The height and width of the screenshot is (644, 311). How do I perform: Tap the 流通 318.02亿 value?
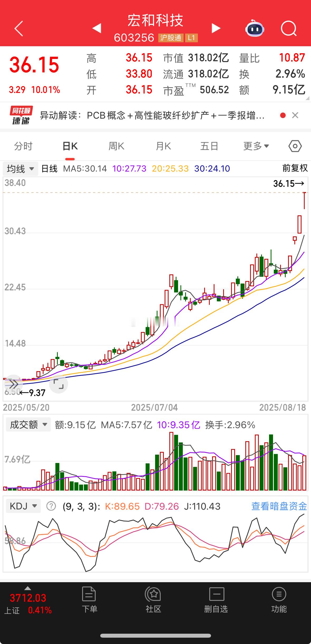208,74
